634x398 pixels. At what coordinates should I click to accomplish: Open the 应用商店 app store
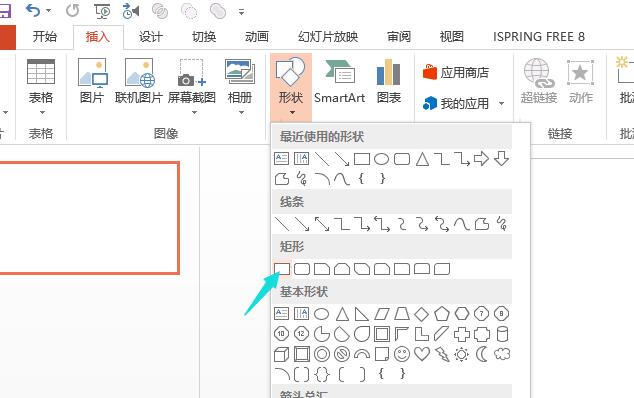tap(456, 73)
